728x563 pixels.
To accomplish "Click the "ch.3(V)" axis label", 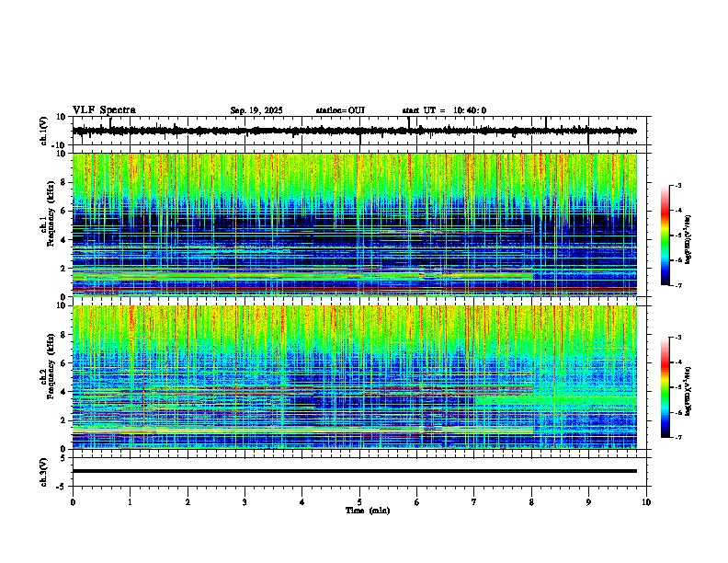I will tap(44, 472).
